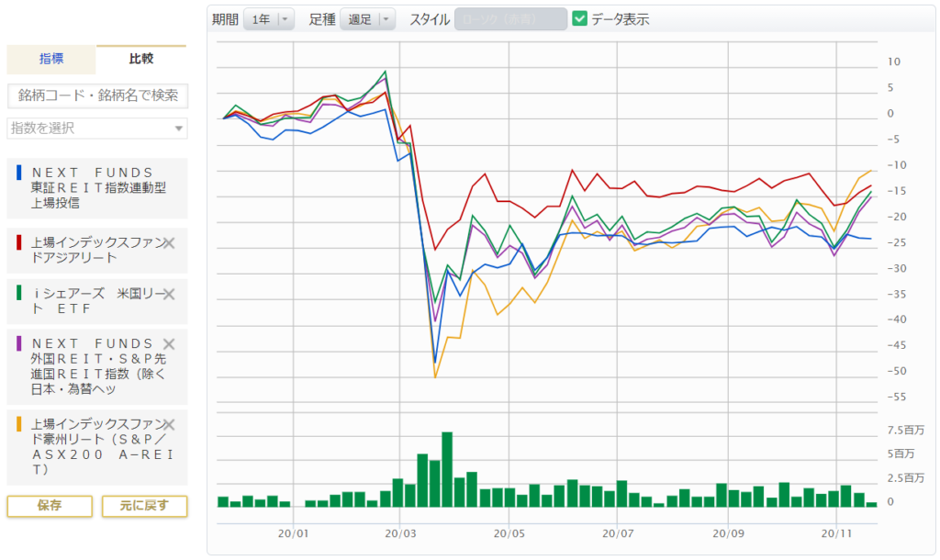
Task: Remove 上場インデックスファンド豪州リート from comparison
Action: pos(169,424)
